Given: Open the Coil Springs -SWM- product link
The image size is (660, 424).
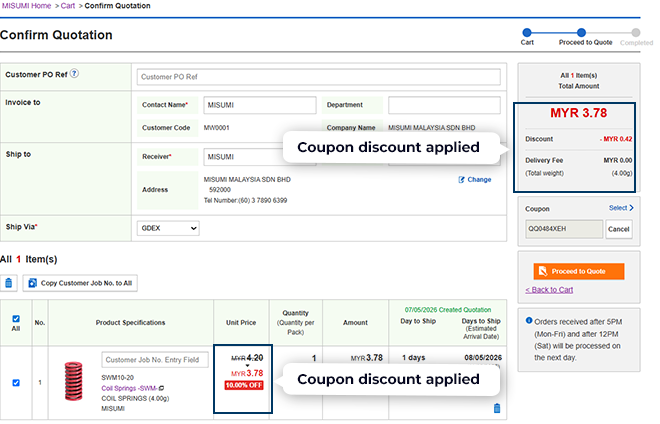Looking at the screenshot, I should tap(129, 388).
